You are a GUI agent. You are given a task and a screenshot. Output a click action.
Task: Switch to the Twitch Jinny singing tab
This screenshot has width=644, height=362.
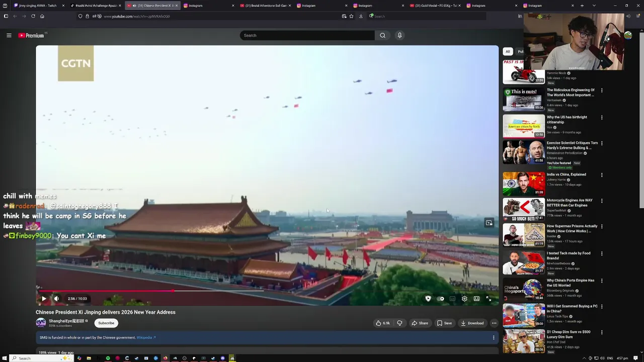38,6
